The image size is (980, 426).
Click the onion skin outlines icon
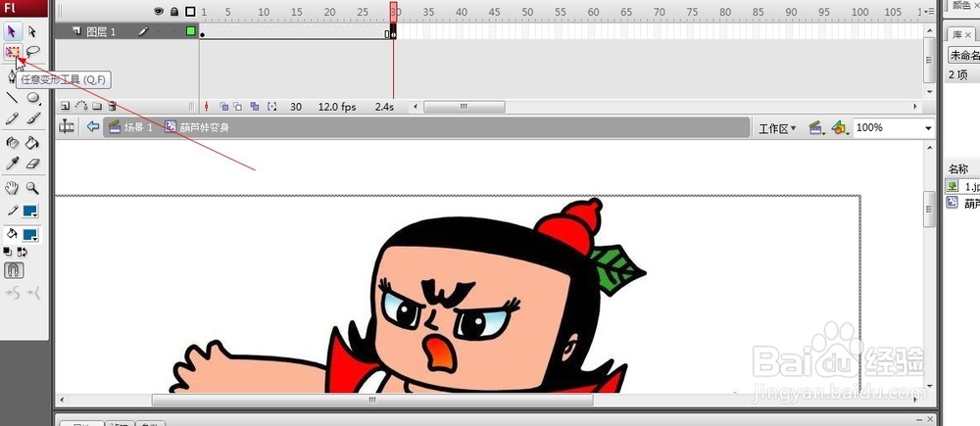click(x=238, y=107)
